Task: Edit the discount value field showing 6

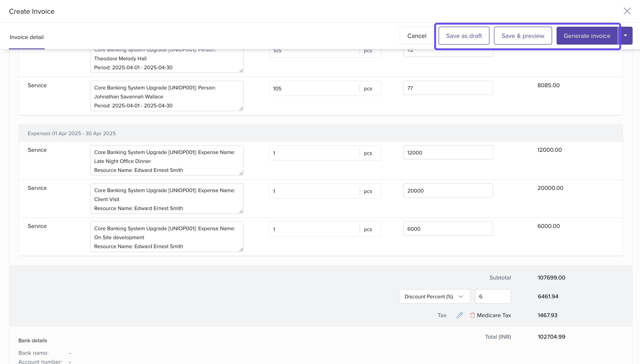Action: [x=492, y=296]
